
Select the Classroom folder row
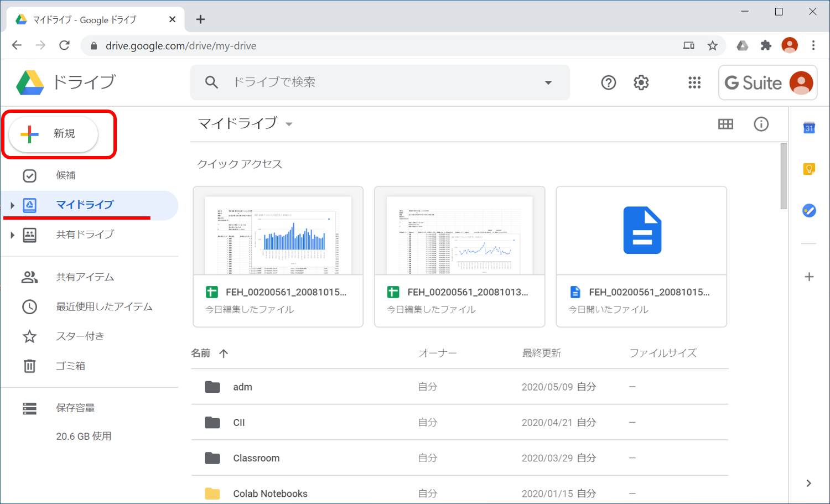tap(460, 458)
